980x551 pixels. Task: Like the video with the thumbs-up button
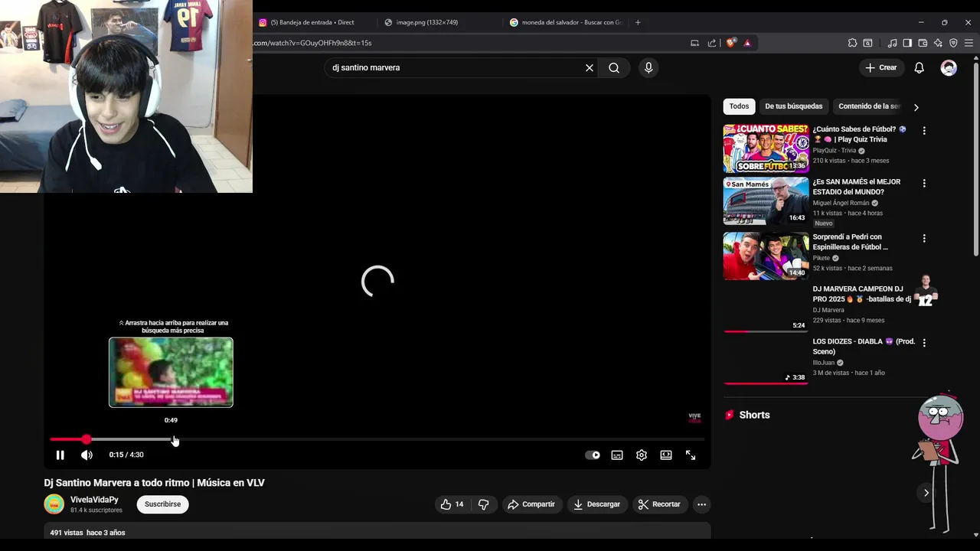click(452, 504)
